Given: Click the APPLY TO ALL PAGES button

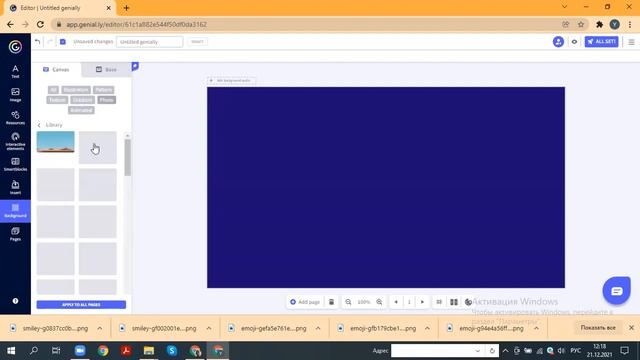Looking at the screenshot, I should coord(81,304).
